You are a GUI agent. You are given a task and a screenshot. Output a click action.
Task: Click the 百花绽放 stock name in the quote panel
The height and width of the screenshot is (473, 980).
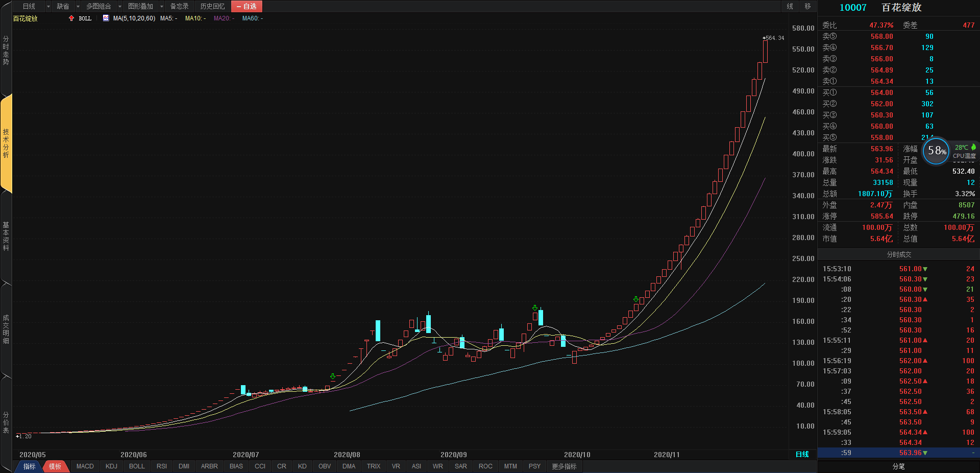pyautogui.click(x=902, y=8)
